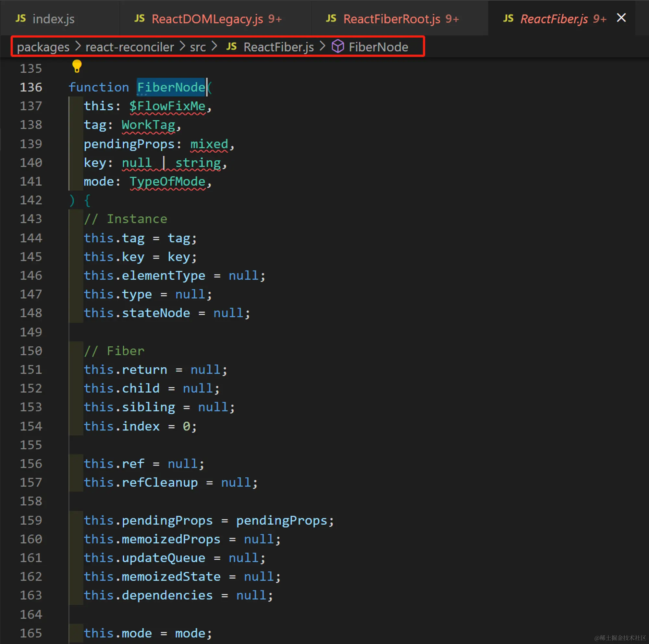Open the ReactDOMLegacy.js tab
The height and width of the screenshot is (644, 649).
click(x=207, y=19)
